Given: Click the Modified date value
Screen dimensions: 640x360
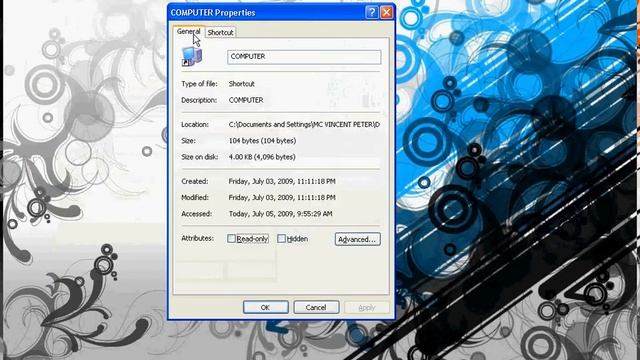Looking at the screenshot, I should tap(282, 198).
